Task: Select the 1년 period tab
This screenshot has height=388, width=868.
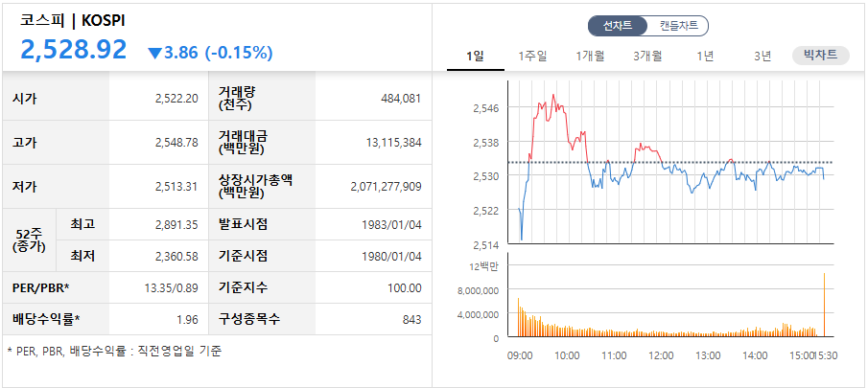Action: pyautogui.click(x=705, y=56)
